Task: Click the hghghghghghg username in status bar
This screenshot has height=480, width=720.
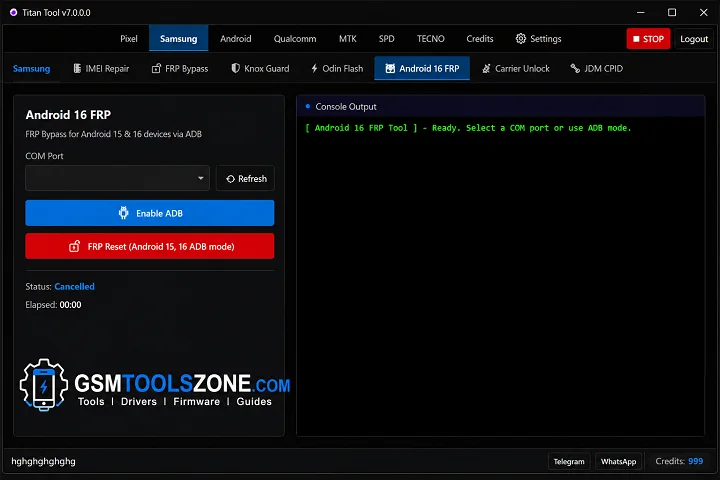Action: pyautogui.click(x=44, y=461)
